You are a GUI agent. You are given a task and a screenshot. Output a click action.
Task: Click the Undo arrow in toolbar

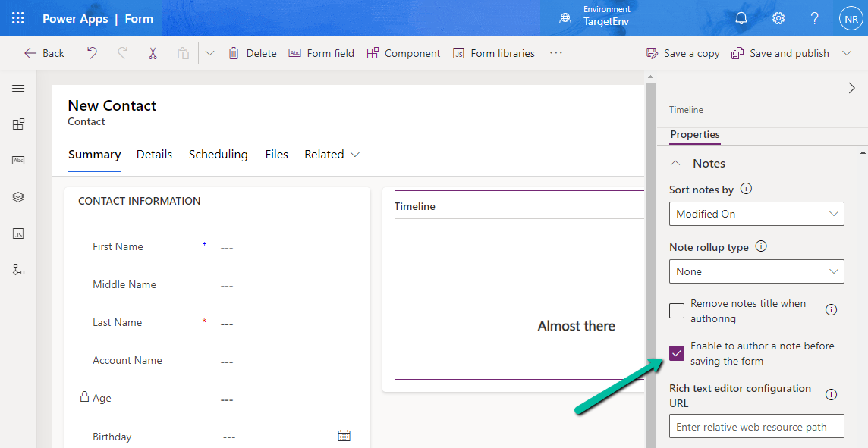click(x=92, y=53)
